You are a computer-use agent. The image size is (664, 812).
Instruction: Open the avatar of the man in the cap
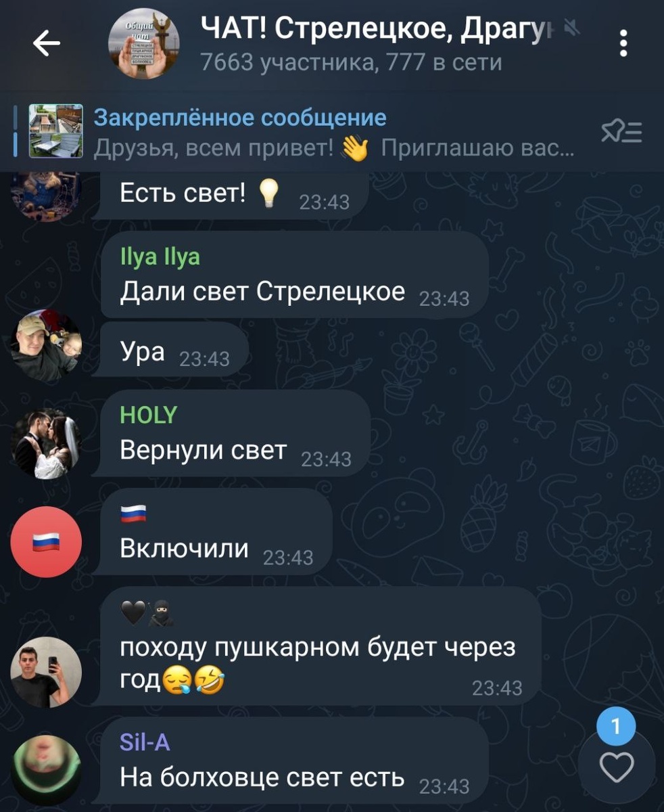tap(46, 345)
